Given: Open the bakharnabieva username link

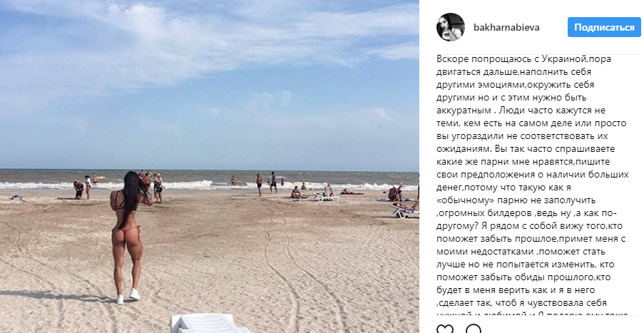Looking at the screenshot, I should [506, 28].
